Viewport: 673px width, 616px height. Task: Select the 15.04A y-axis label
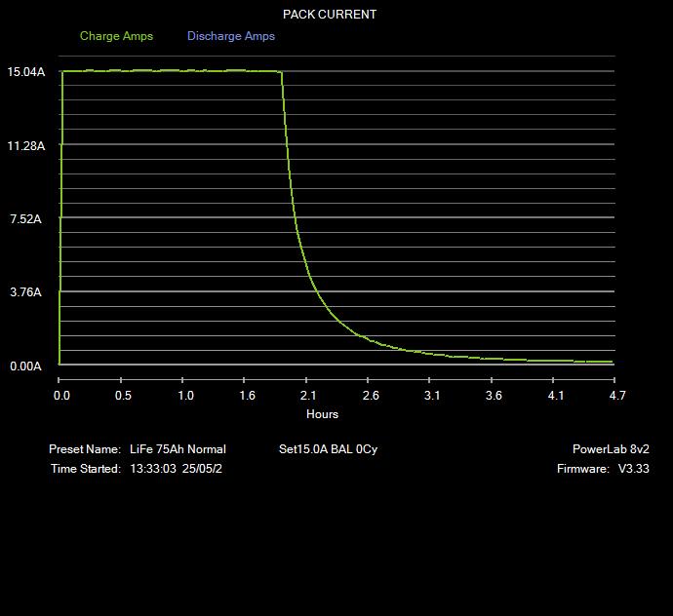click(25, 72)
